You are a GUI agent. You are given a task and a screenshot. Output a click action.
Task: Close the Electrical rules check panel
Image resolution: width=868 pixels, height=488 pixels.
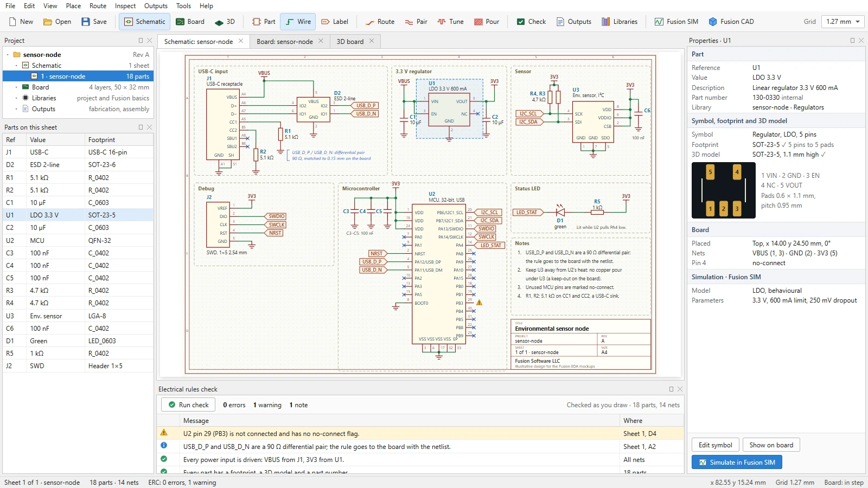click(680, 389)
